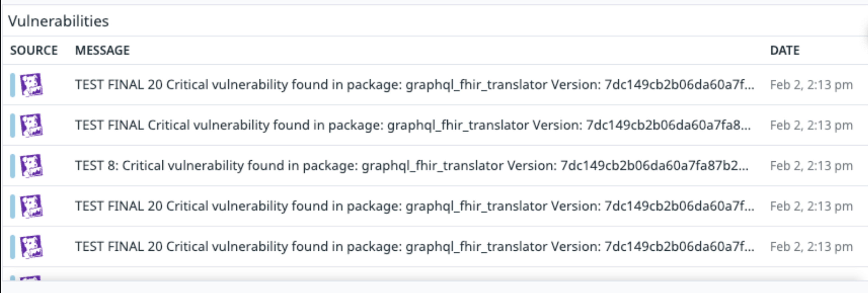Click the date in the fifth log row

[811, 246]
